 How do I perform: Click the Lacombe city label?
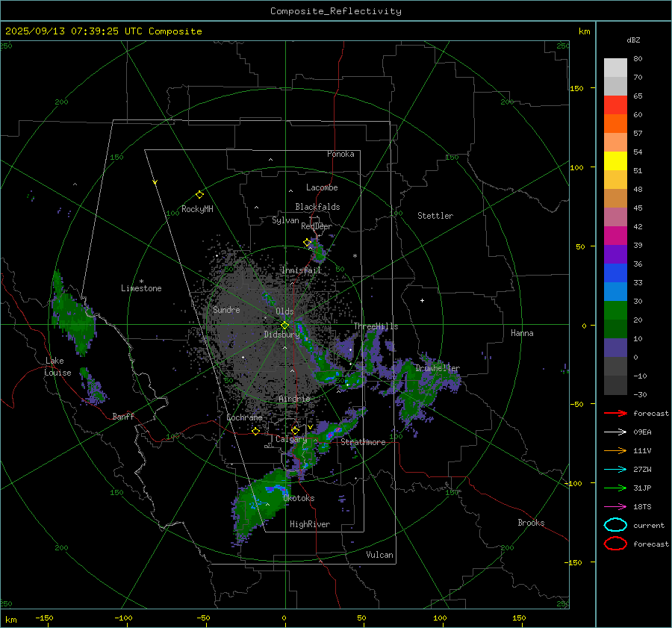pos(322,187)
